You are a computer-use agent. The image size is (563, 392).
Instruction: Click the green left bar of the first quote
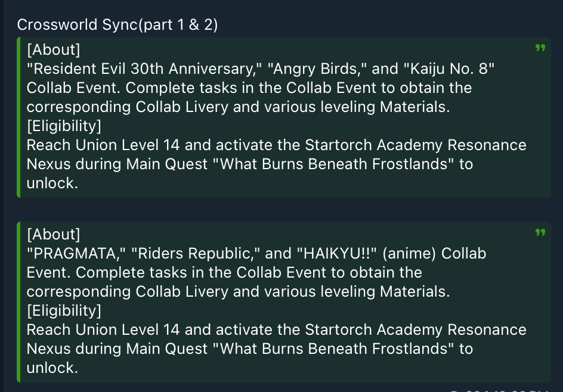tap(19, 117)
